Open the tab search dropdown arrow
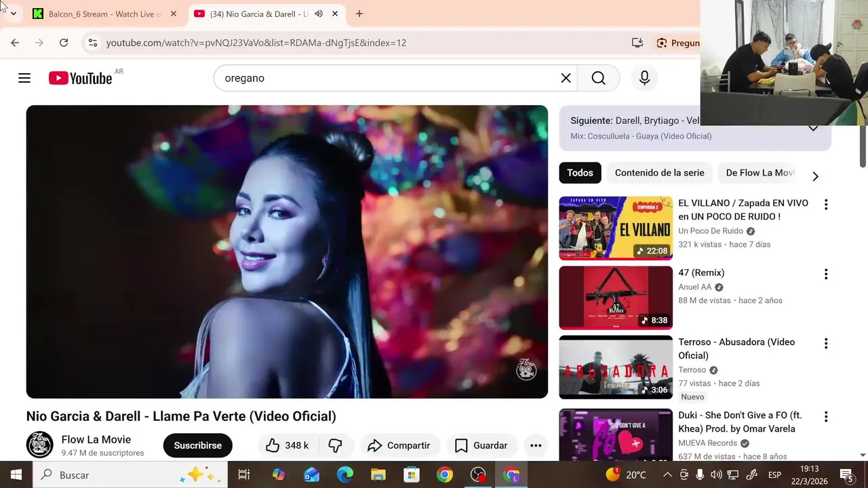Screen dimensions: 868x488 tap(13, 14)
